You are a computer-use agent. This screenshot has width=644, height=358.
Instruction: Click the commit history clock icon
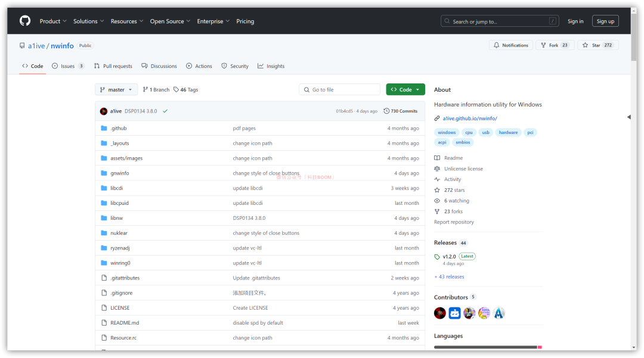coord(386,111)
